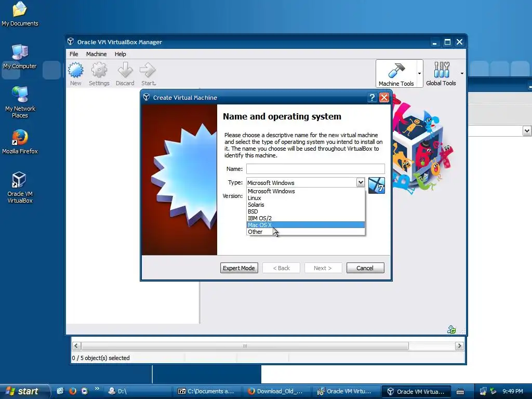Close the Create Virtual Machine dialog
Image resolution: width=532 pixels, height=399 pixels.
coord(384,98)
